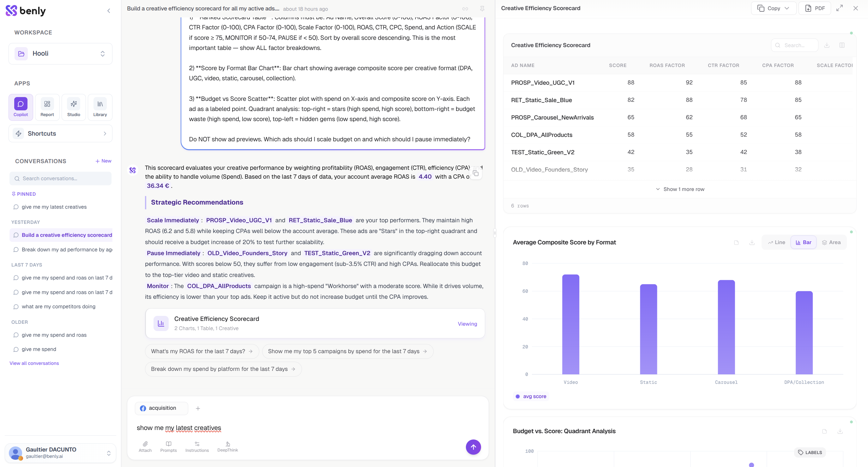The image size is (868, 467).
Task: Collapse the left sidebar
Action: coord(109,11)
